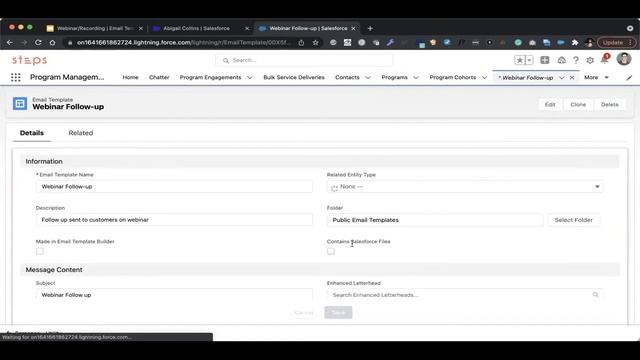Screen dimensions: 640x360
Task: Click the Email Template record icon
Action: click(x=20, y=103)
